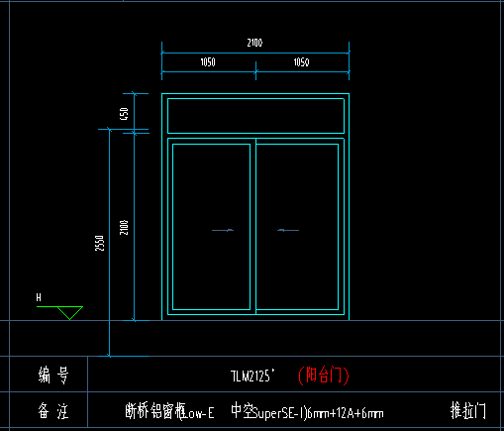504x431 pixels.
Task: Click the 备注 table header cell
Action: click(49, 410)
